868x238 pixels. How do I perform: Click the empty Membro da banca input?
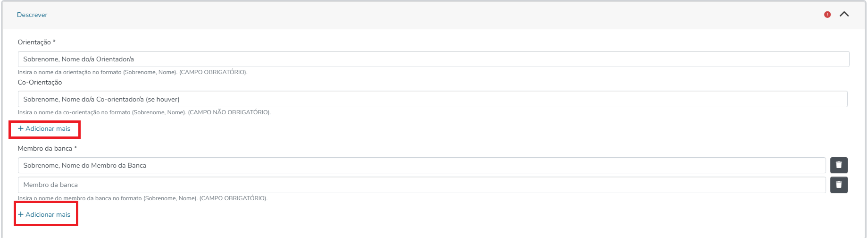point(421,185)
